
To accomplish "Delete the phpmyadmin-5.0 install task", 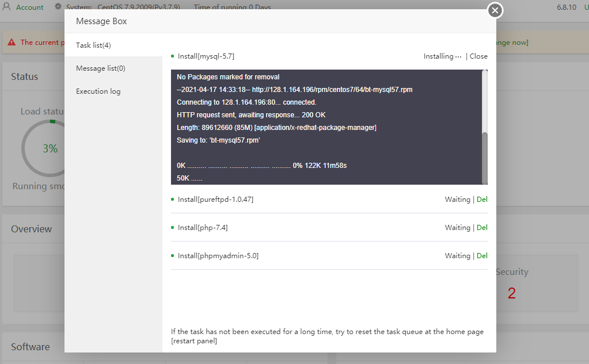I will pyautogui.click(x=482, y=256).
